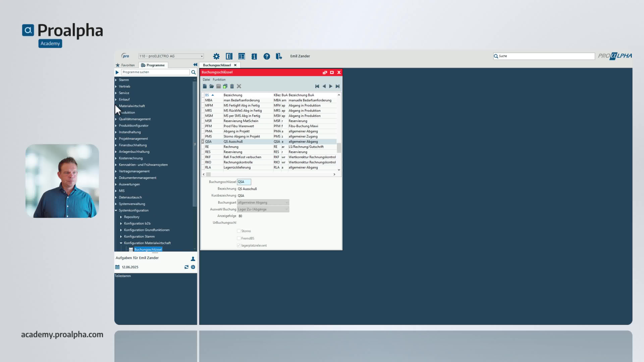
Task: Refresh tasks list for Emil Zander
Action: pyautogui.click(x=186, y=267)
